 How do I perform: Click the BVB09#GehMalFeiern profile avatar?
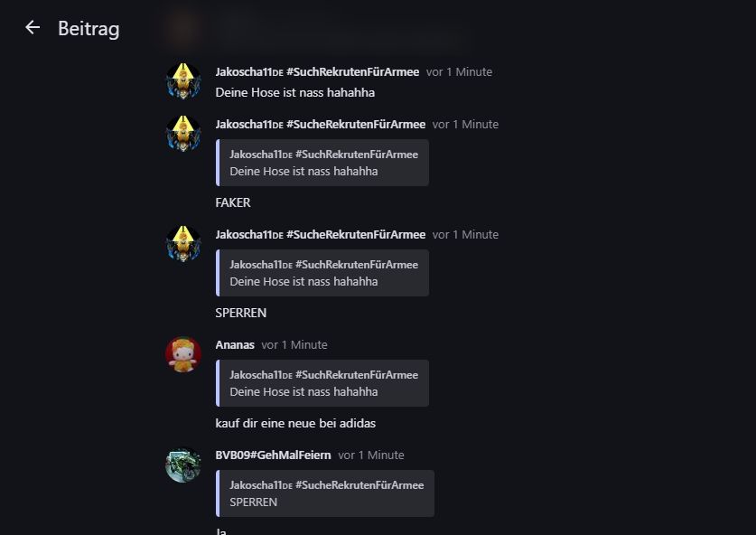[x=183, y=465]
